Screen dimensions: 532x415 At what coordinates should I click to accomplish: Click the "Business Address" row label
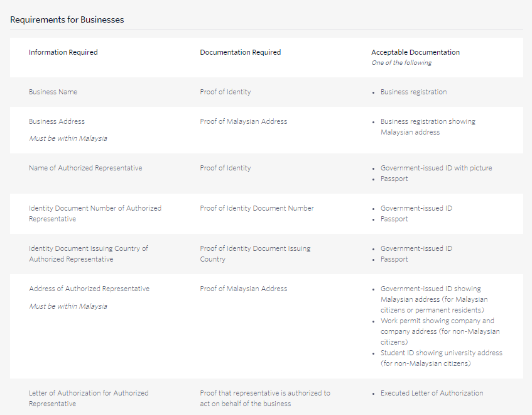tap(57, 121)
